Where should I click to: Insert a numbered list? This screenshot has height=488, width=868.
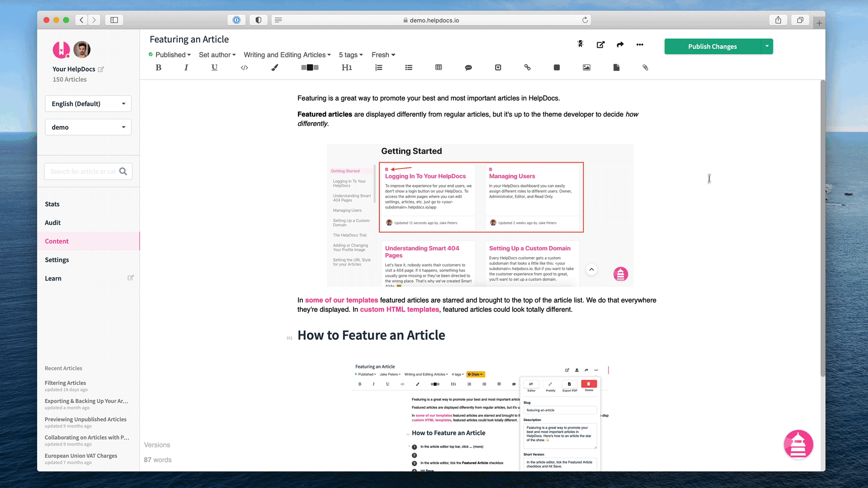(x=379, y=67)
